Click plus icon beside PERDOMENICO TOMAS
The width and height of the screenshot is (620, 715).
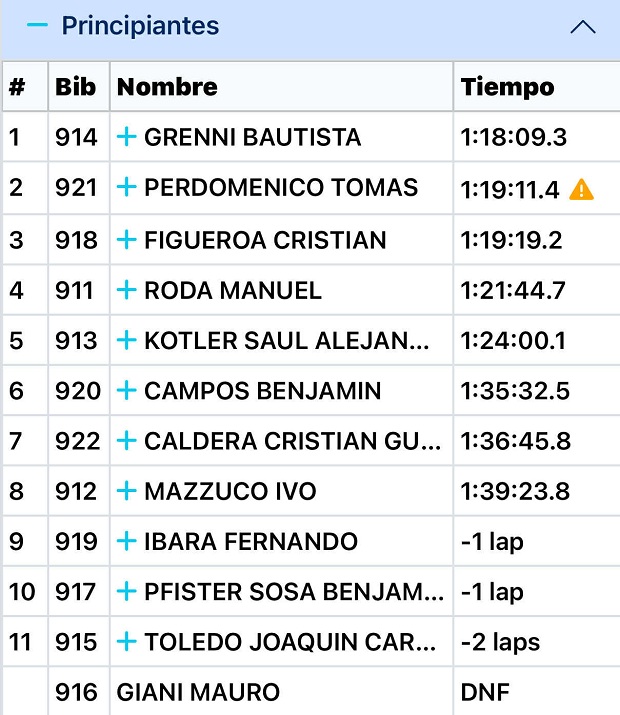click(126, 187)
